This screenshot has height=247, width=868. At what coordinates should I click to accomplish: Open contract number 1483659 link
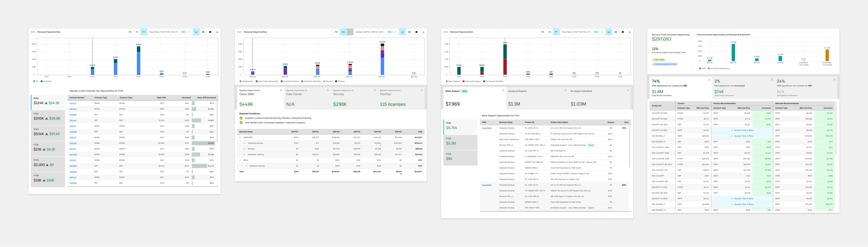pyautogui.click(x=73, y=155)
